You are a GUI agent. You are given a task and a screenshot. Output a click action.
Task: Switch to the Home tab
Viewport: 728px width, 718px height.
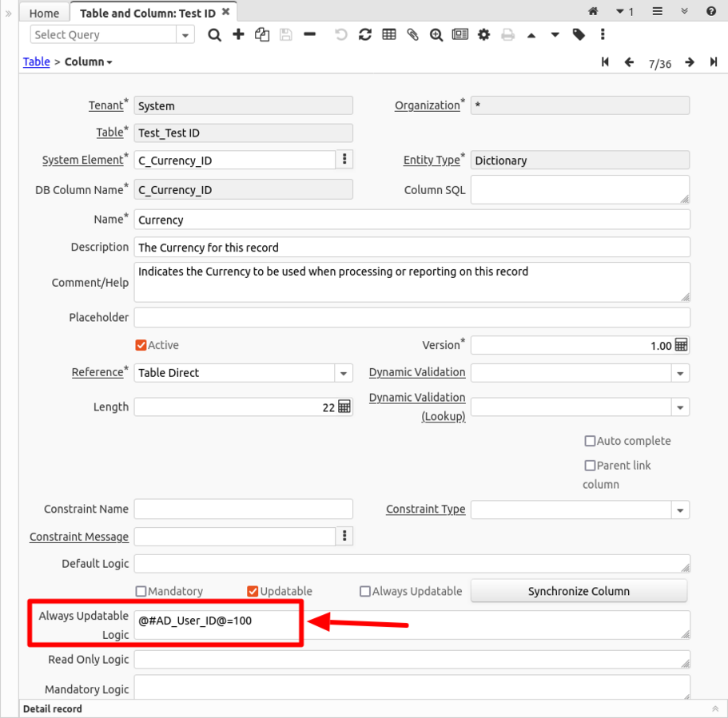44,13
